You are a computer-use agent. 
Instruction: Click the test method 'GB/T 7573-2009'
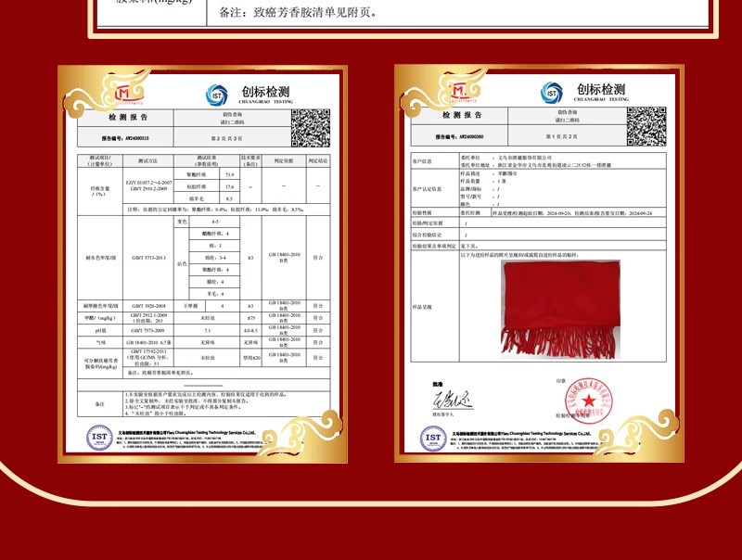tap(148, 330)
